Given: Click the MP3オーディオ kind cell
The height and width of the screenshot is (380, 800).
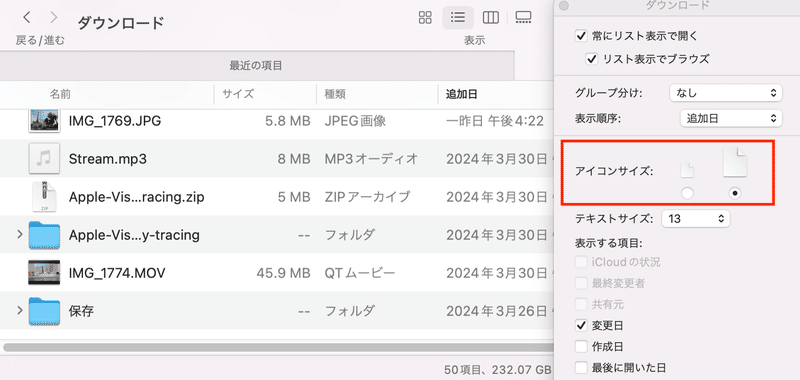Looking at the screenshot, I should pyautogui.click(x=371, y=159).
